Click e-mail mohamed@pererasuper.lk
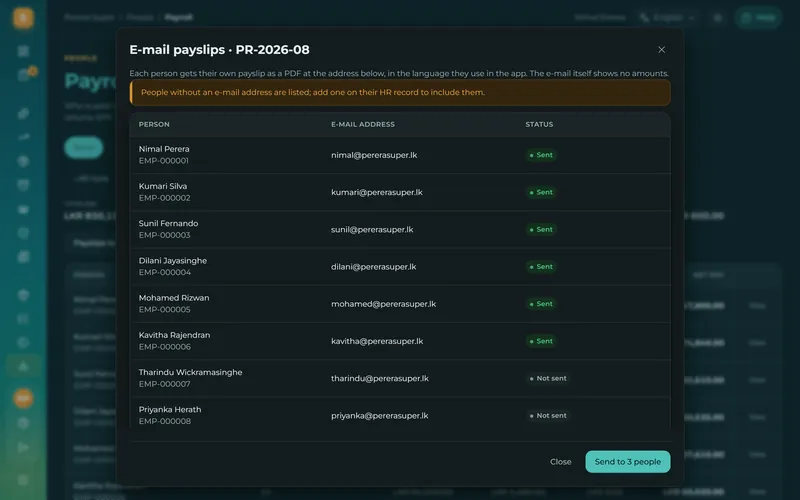The image size is (800, 500). coord(383,304)
